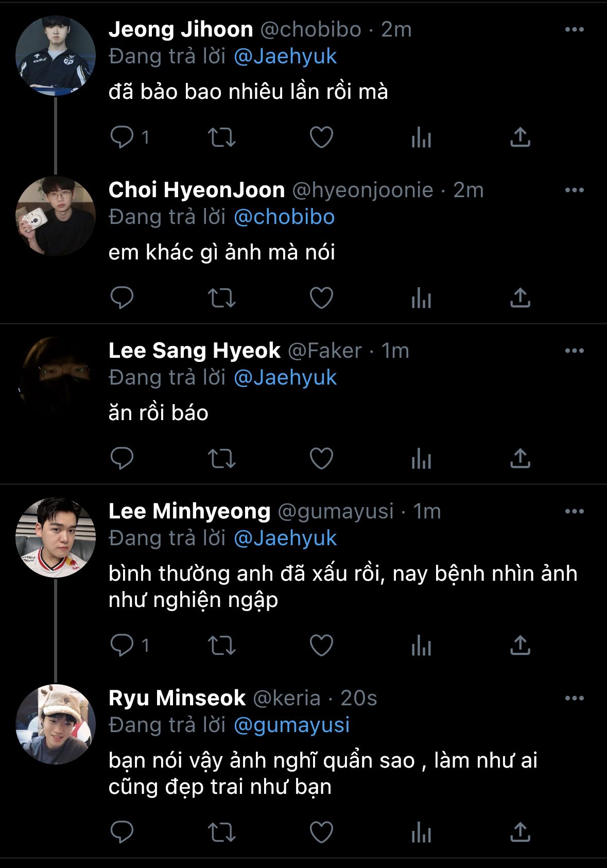
Task: Open more options on Ryu Minseok's tweet
Action: pos(574,699)
